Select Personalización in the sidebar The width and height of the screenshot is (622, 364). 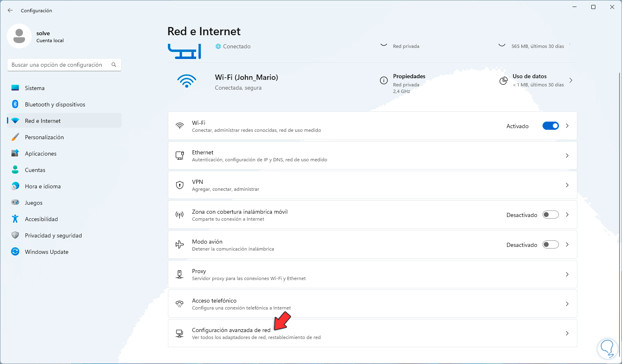44,137
